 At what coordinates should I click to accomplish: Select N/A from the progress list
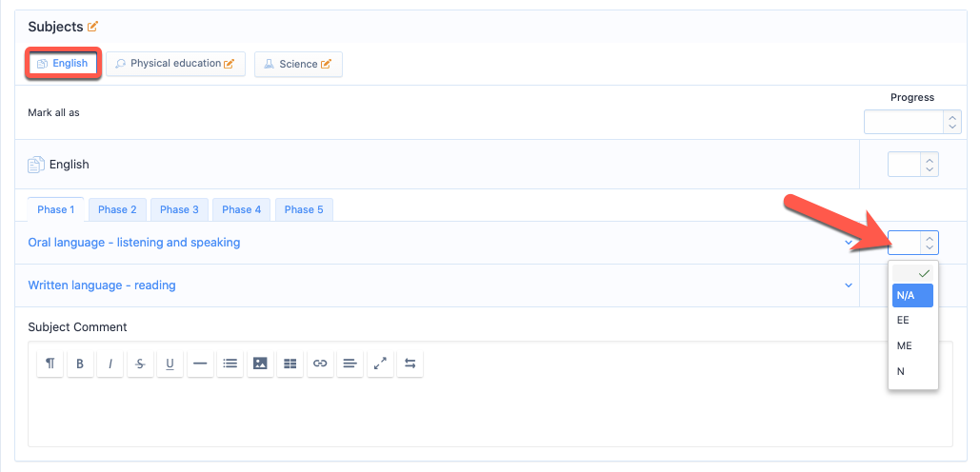(911, 296)
